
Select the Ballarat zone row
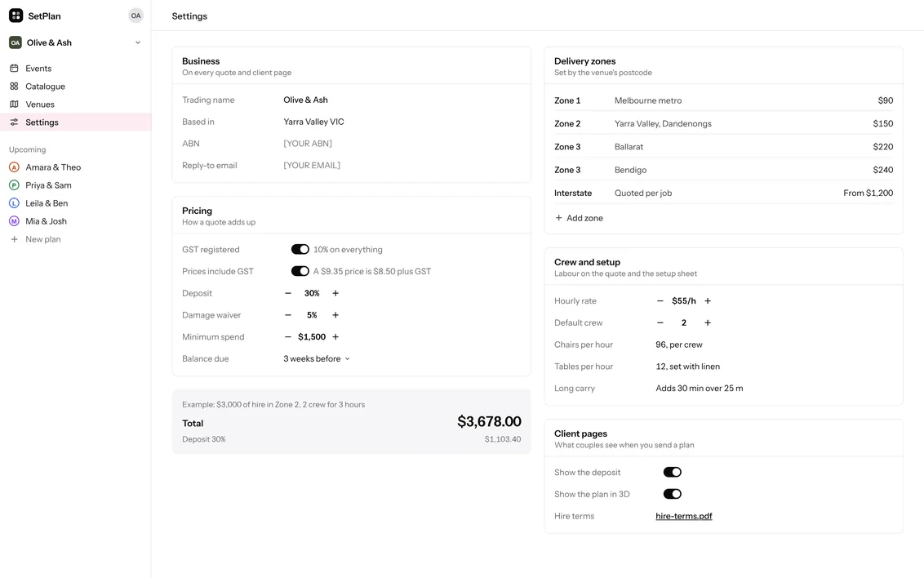coord(724,147)
